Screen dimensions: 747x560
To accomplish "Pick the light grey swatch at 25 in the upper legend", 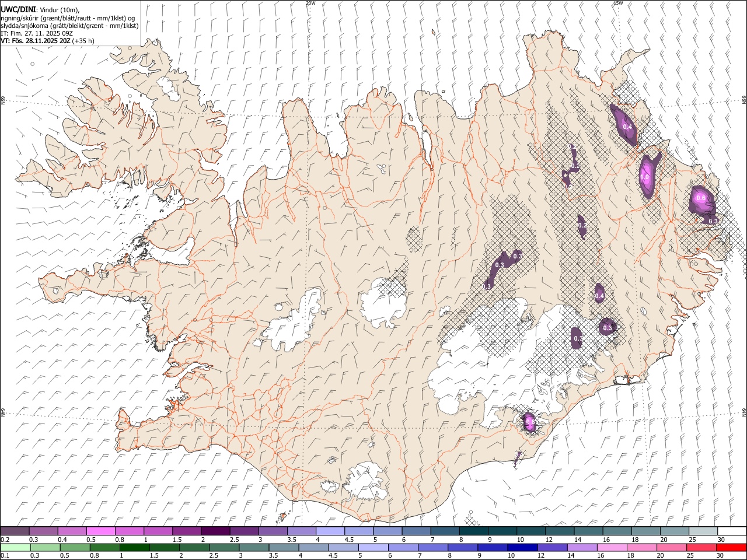I will (703, 531).
